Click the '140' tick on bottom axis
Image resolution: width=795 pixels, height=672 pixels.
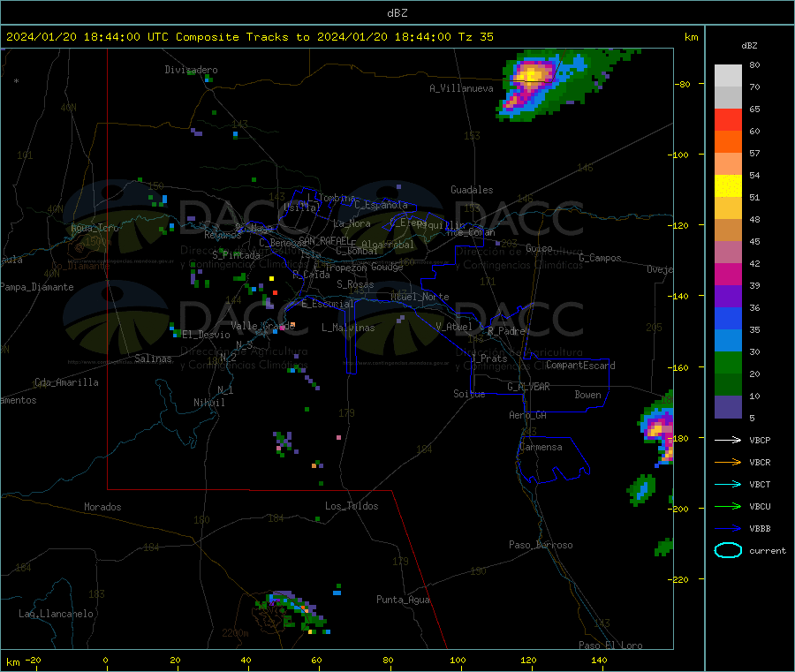(599, 660)
